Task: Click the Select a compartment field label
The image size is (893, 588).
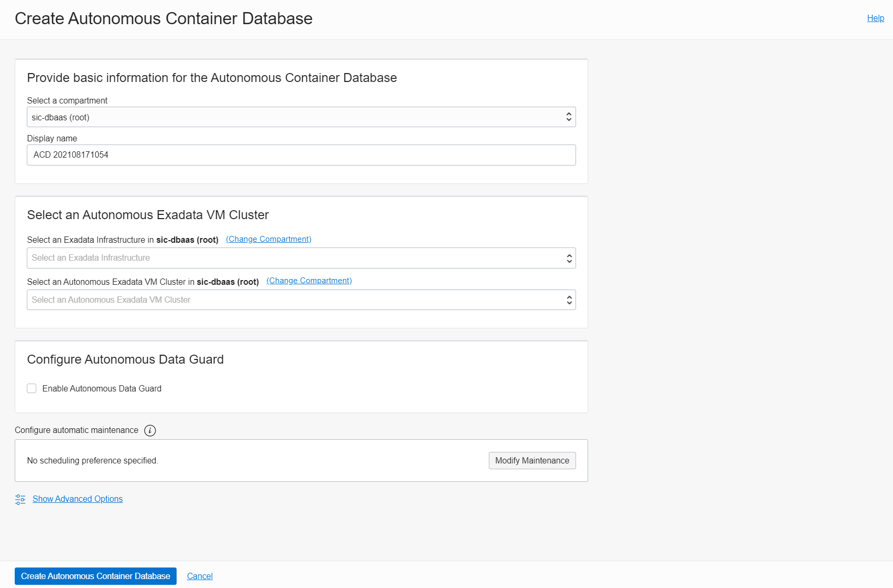Action: tap(67, 100)
